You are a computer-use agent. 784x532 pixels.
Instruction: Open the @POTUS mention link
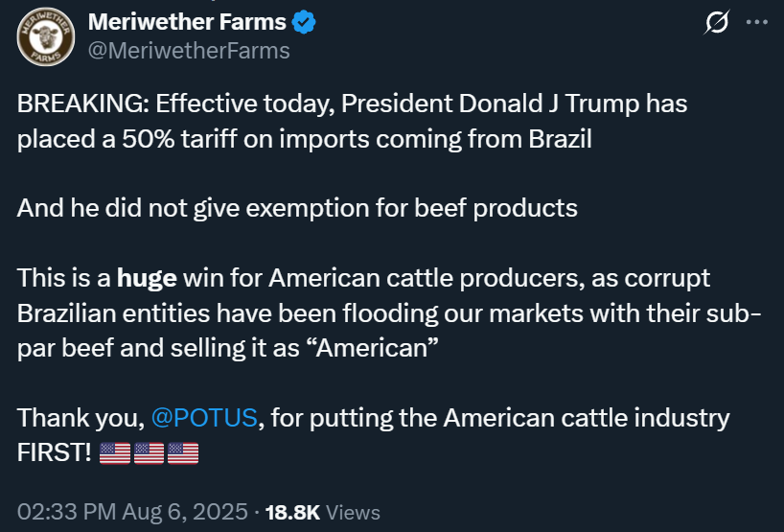point(203,419)
